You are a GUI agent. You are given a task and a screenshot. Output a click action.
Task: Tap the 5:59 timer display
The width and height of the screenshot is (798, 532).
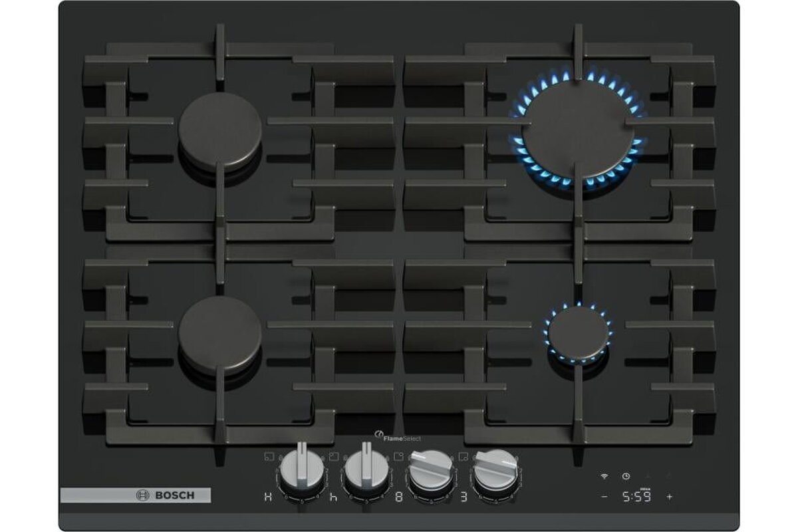[x=636, y=496]
